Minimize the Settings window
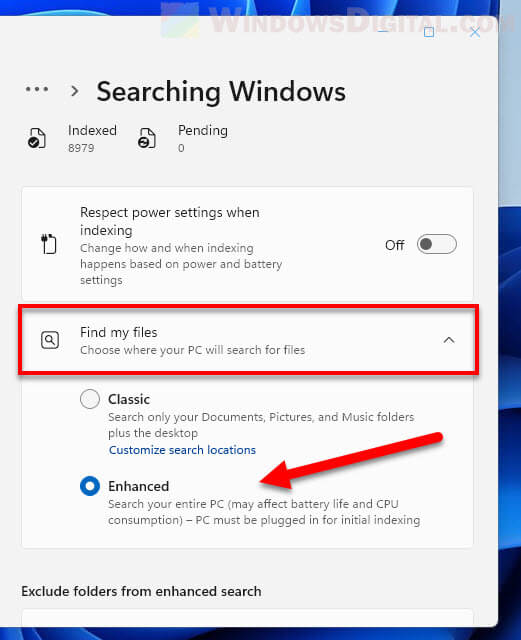Viewport: 521px width, 640px height. tap(383, 32)
